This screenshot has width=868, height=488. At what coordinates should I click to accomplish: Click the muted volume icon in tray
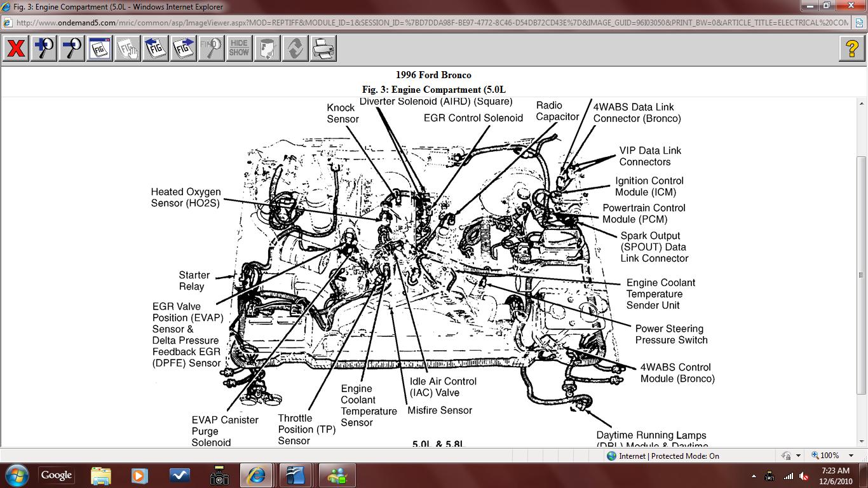pyautogui.click(x=804, y=476)
